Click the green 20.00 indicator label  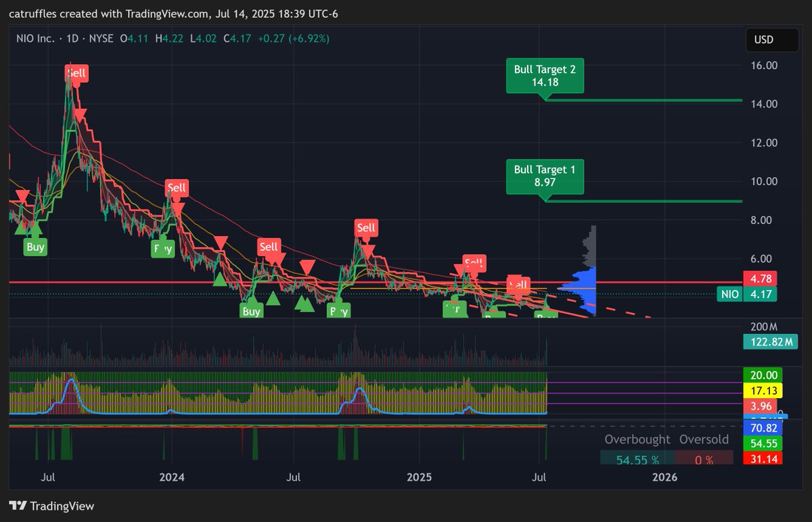tap(763, 375)
